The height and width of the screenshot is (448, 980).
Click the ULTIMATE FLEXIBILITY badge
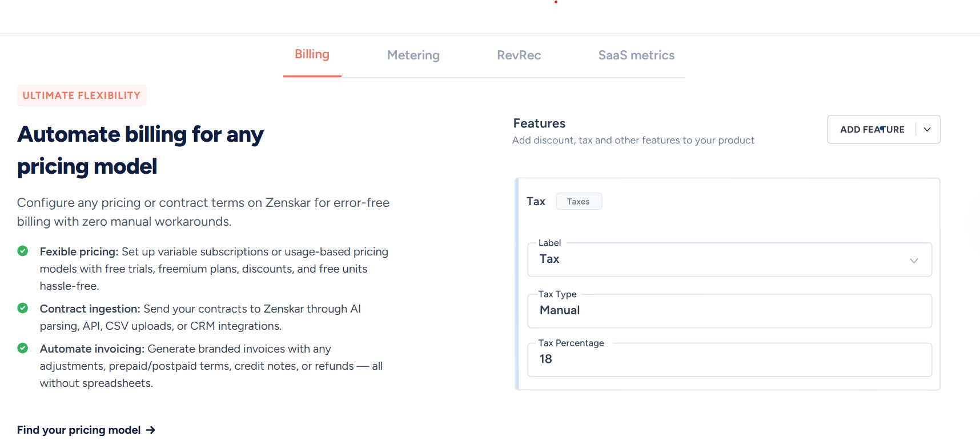(82, 95)
